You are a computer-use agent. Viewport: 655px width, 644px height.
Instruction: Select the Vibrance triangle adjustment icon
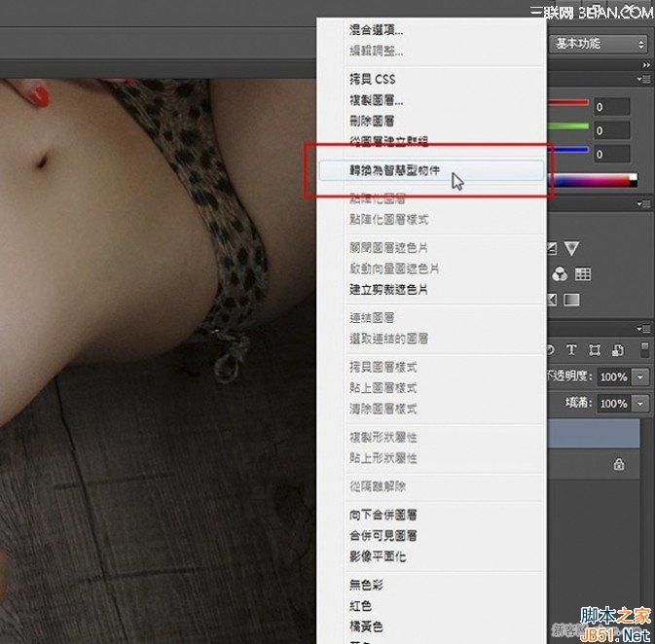click(x=571, y=248)
